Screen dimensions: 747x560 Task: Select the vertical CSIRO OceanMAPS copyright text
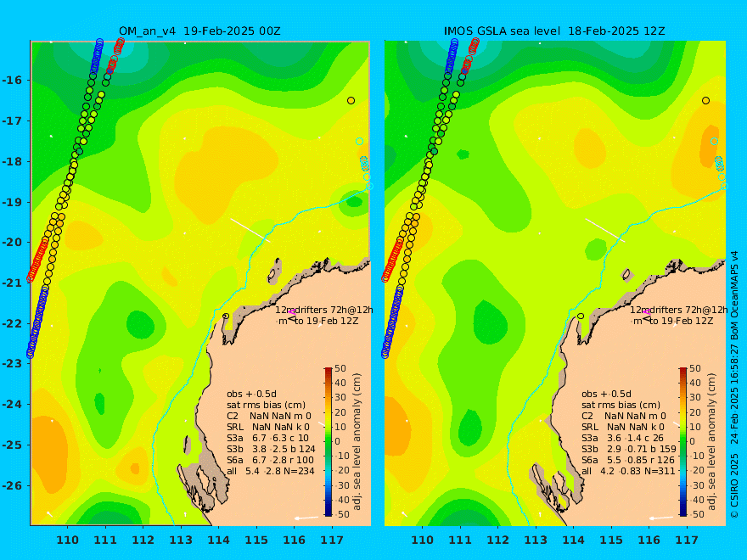click(x=734, y=385)
